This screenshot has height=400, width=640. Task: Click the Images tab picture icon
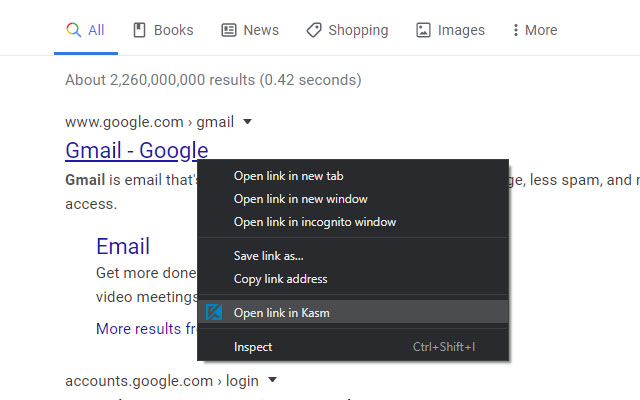click(x=424, y=30)
